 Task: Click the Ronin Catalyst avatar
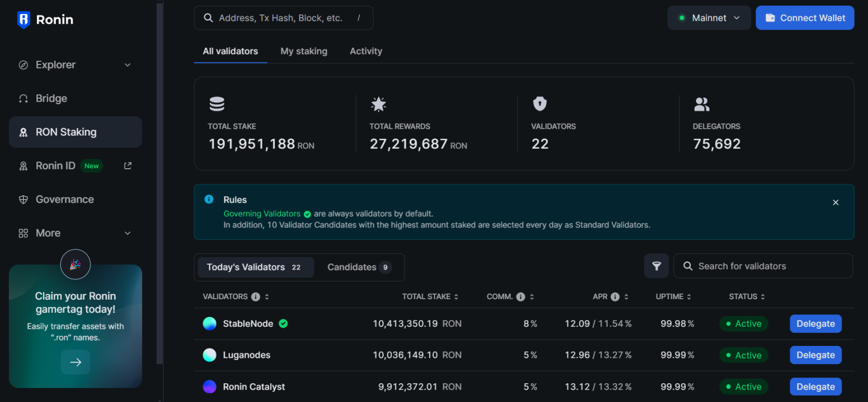209,387
